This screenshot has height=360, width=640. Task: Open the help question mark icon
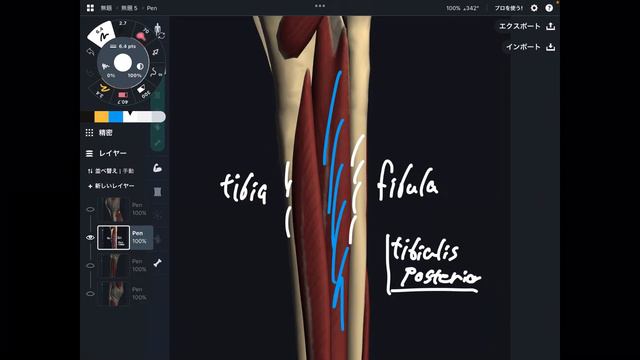pos(549,8)
